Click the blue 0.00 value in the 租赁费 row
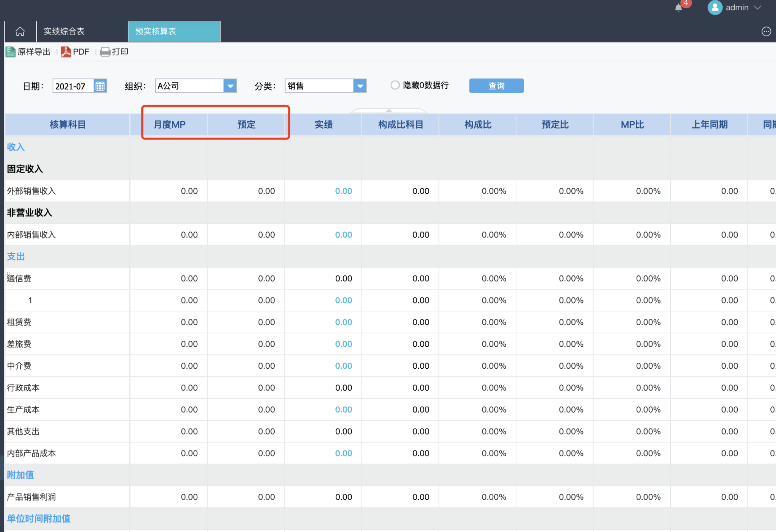This screenshot has height=532, width=776. [x=343, y=322]
